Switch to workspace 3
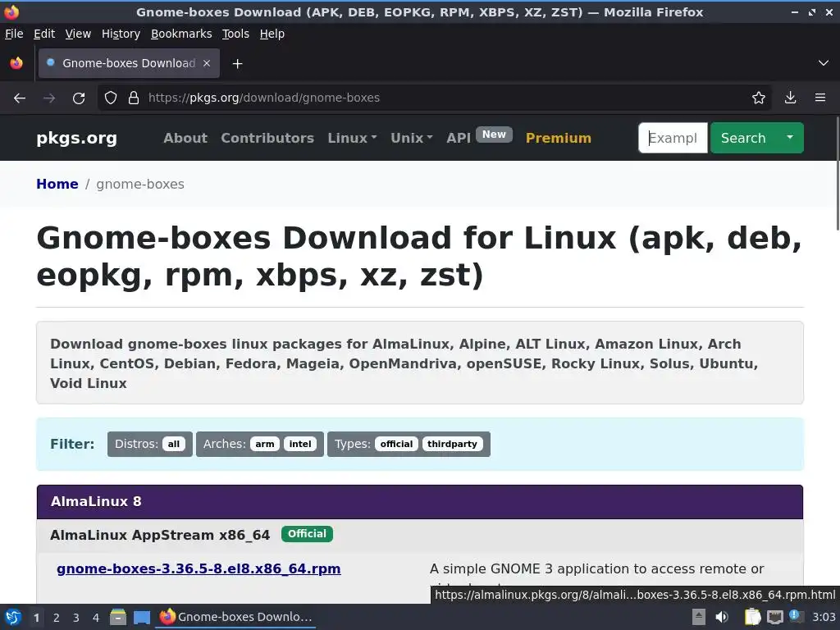Viewport: 840px width, 630px height. [76, 618]
